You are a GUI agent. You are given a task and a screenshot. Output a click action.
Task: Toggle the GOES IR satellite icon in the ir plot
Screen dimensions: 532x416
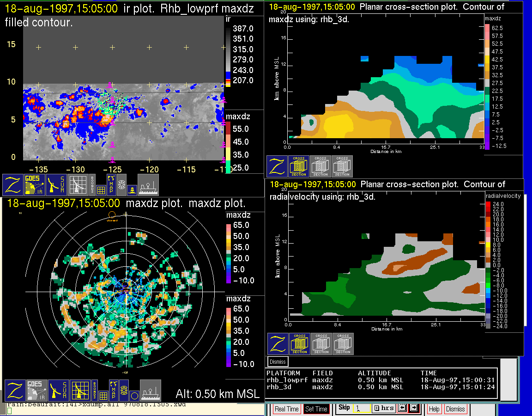tap(35, 185)
